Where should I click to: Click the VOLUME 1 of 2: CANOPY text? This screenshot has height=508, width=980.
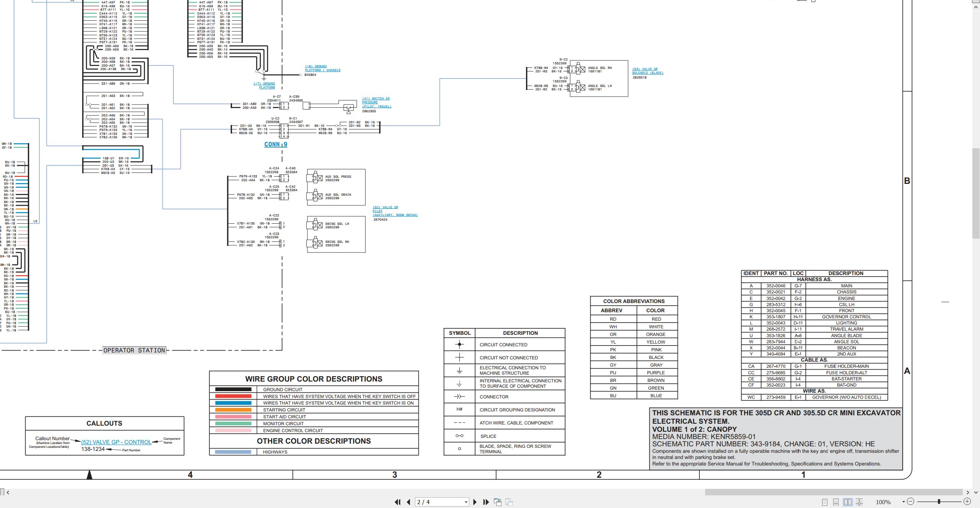tap(694, 429)
